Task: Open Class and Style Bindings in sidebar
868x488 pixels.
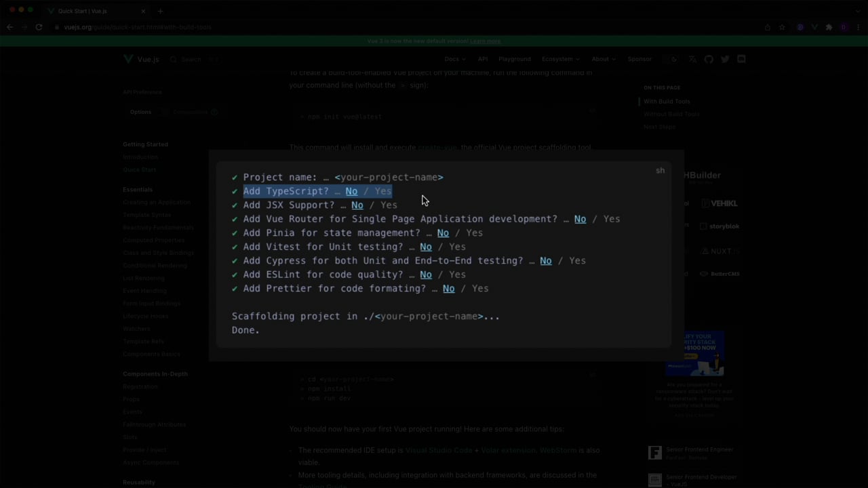Action: coord(158,253)
